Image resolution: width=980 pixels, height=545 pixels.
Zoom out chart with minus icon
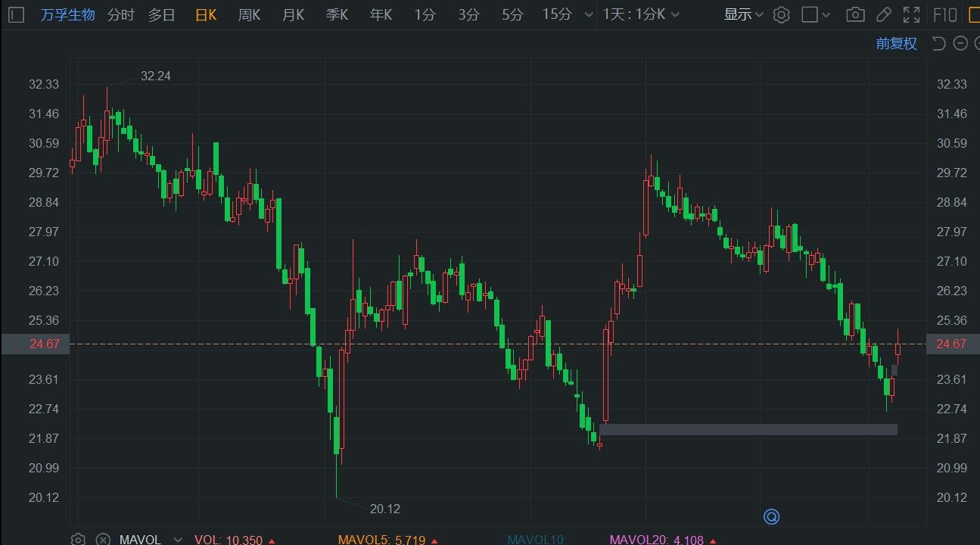click(960, 43)
